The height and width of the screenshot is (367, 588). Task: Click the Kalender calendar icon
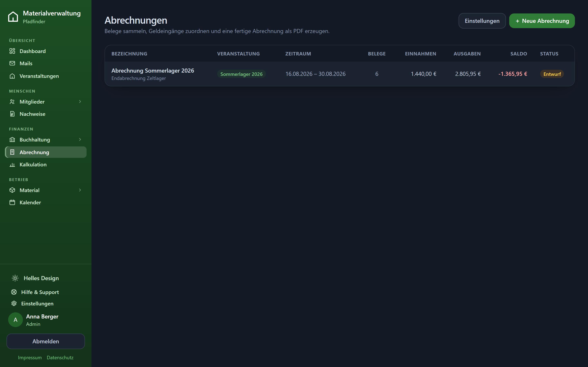(x=12, y=202)
